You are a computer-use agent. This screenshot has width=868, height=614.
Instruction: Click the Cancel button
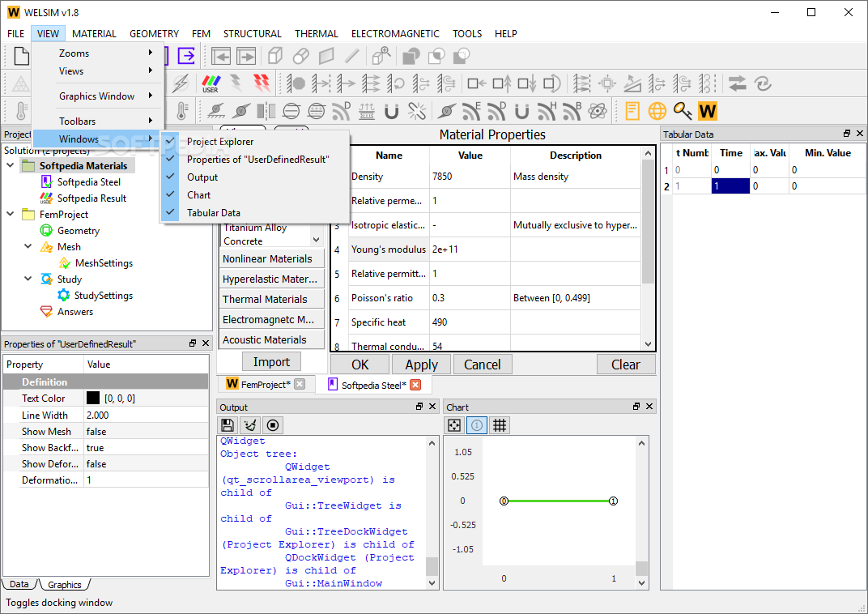(483, 365)
